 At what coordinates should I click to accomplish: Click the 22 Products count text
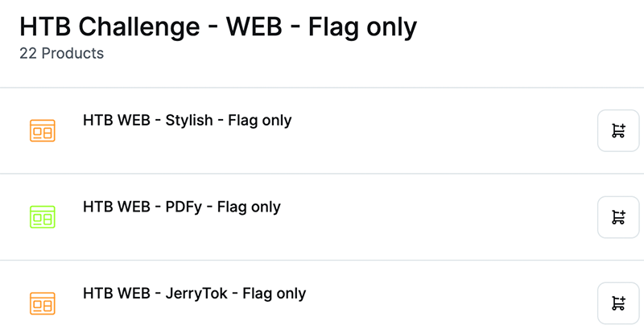point(61,54)
